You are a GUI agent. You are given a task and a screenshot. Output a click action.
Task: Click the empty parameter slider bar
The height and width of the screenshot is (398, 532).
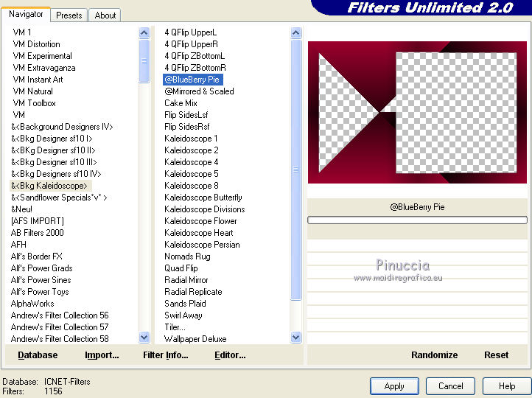click(417, 220)
